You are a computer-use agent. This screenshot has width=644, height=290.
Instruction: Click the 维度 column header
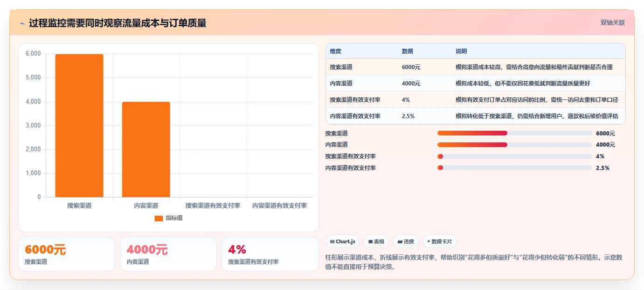click(x=335, y=51)
